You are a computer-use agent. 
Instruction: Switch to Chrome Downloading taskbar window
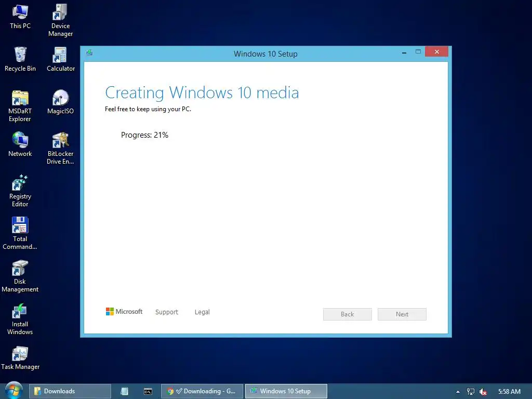pos(202,391)
